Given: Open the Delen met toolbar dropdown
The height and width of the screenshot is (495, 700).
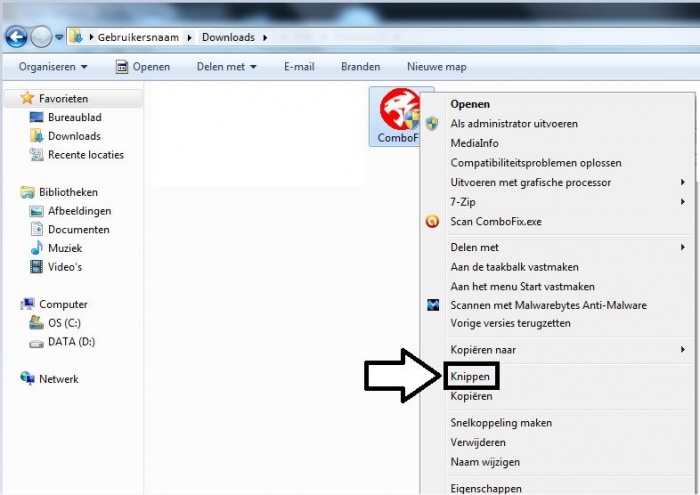Looking at the screenshot, I should 227,67.
